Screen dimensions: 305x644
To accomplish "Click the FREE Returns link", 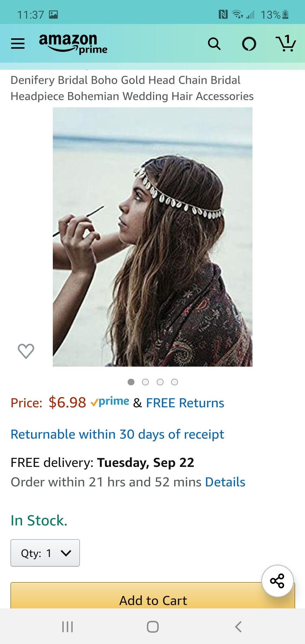I will (x=185, y=403).
